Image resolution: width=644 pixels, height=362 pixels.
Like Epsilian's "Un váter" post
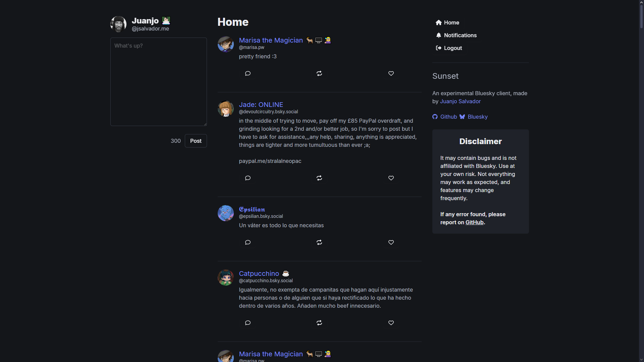tap(391, 242)
